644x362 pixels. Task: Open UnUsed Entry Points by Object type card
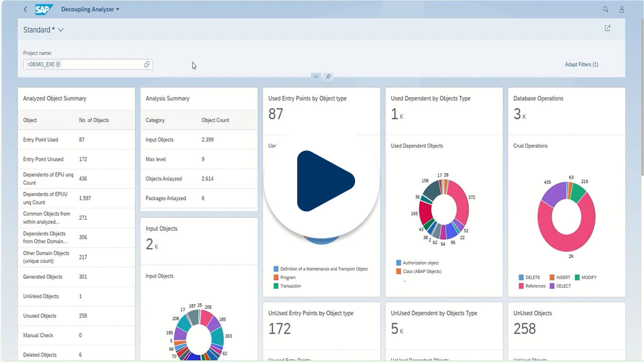click(322, 325)
